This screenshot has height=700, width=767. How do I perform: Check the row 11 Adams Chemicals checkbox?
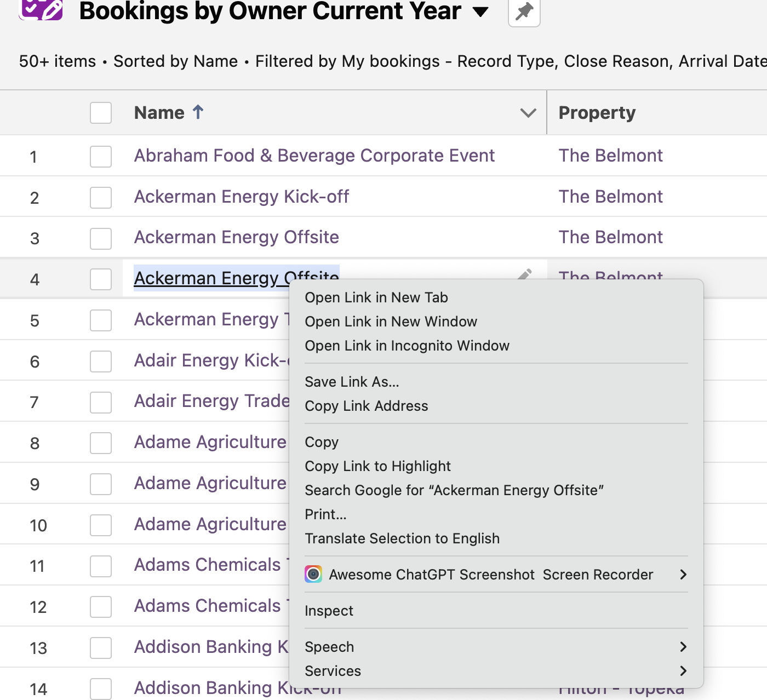pos(101,566)
